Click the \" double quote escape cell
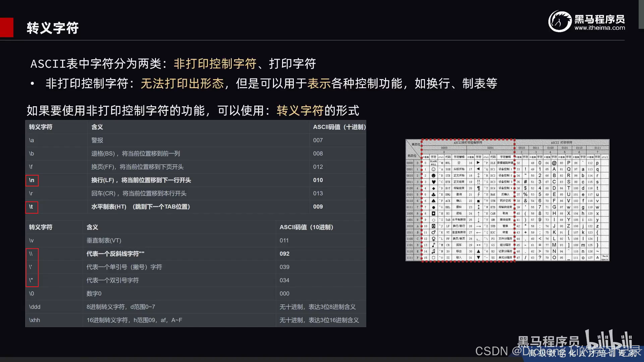This screenshot has height=362, width=644. tap(32, 280)
